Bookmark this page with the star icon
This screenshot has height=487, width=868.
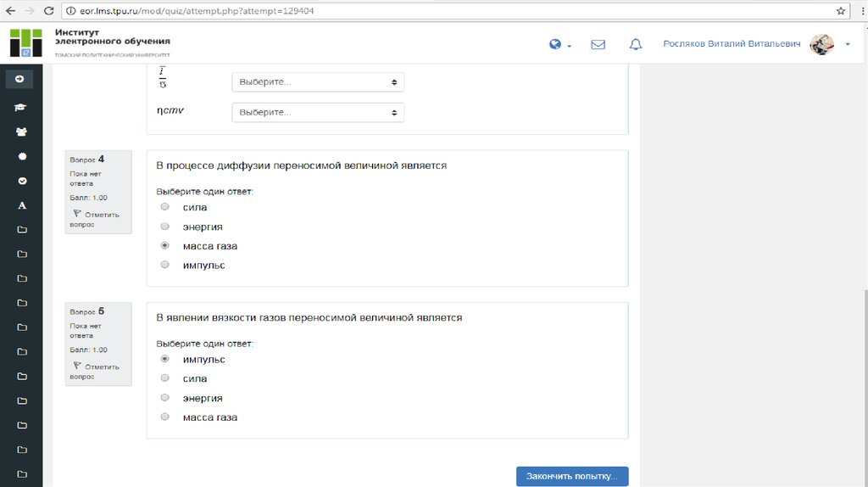coord(841,11)
